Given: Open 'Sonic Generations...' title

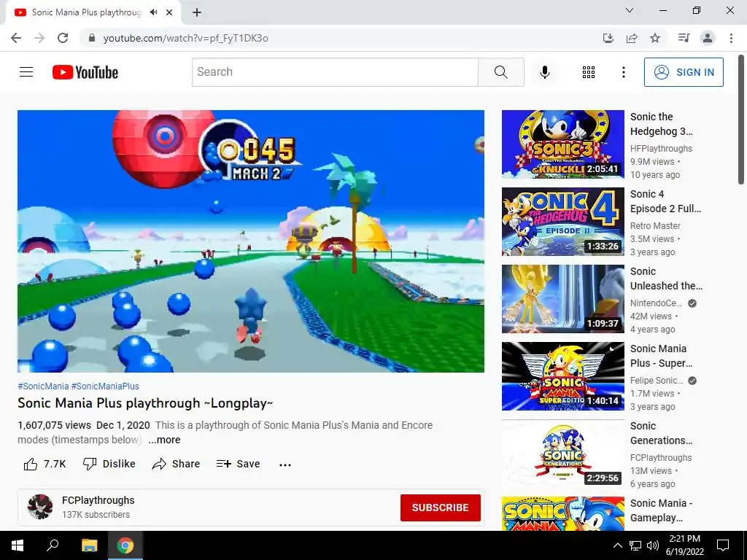Looking at the screenshot, I should 661,433.
